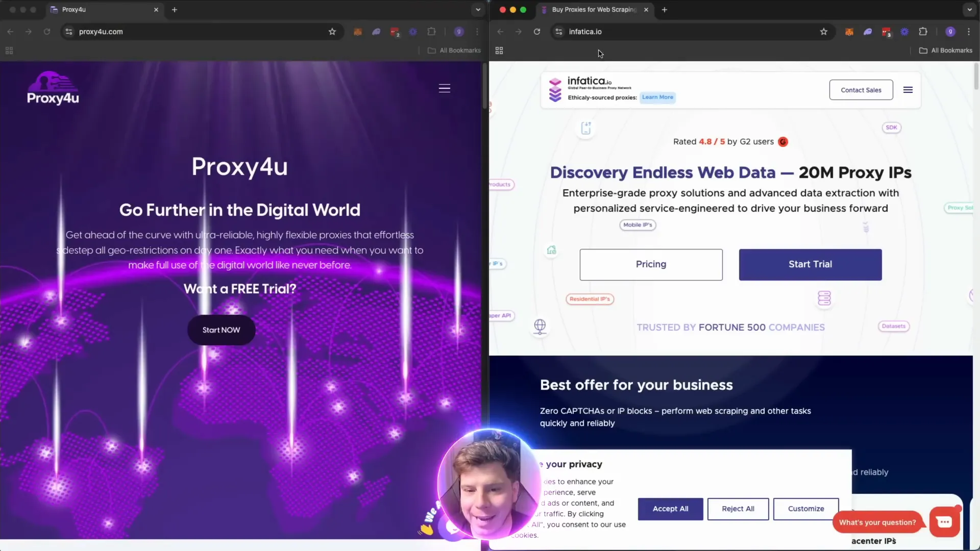
Task: Click the What's your question? chat prompt
Action: (x=877, y=522)
